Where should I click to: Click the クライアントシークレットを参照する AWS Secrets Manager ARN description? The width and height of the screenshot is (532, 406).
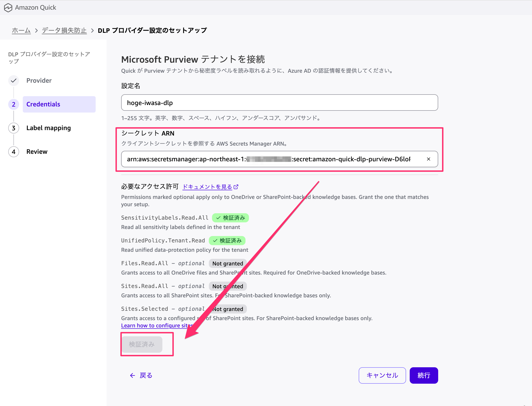(x=204, y=144)
